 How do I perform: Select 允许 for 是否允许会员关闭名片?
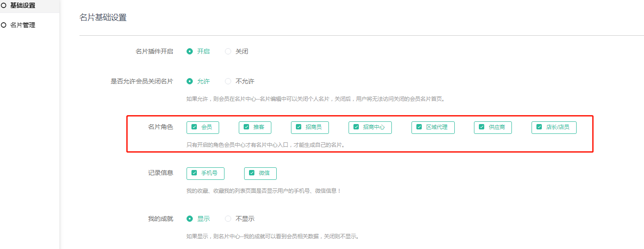190,81
